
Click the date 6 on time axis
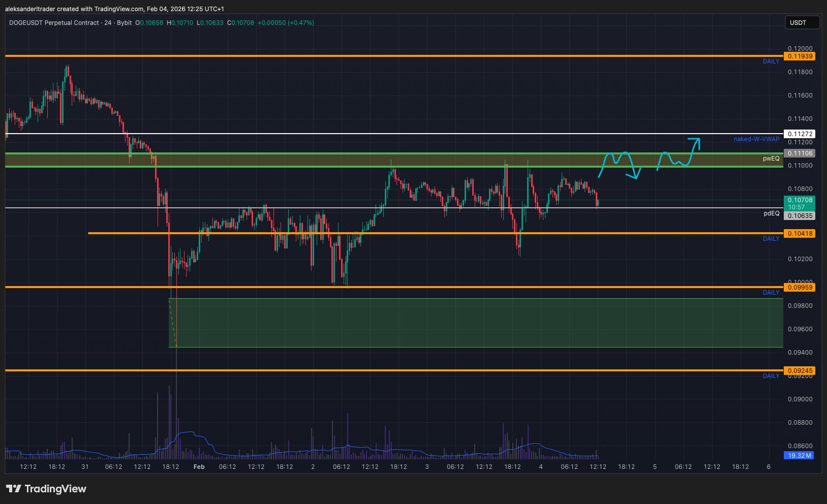tap(769, 467)
